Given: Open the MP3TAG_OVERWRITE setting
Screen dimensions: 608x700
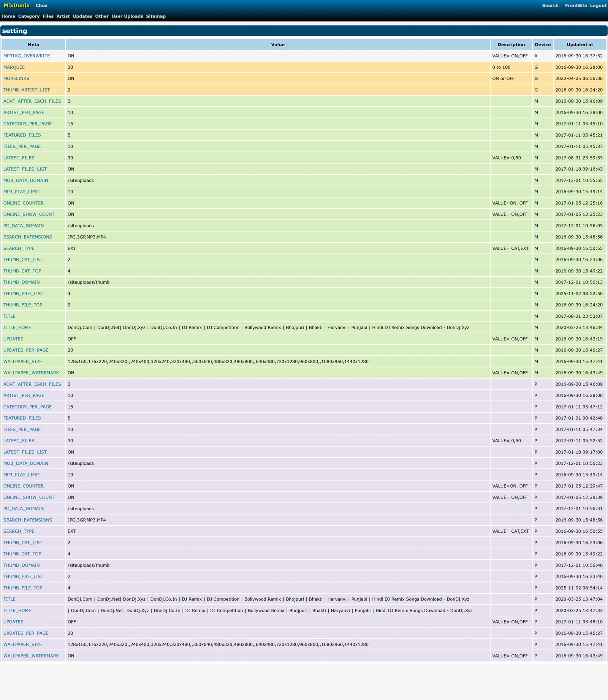Looking at the screenshot, I should tap(27, 56).
